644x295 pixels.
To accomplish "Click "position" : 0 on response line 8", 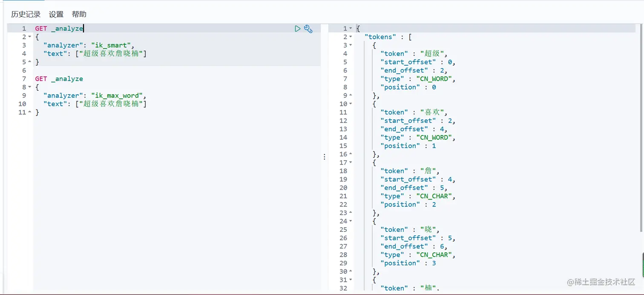I will 408,87.
